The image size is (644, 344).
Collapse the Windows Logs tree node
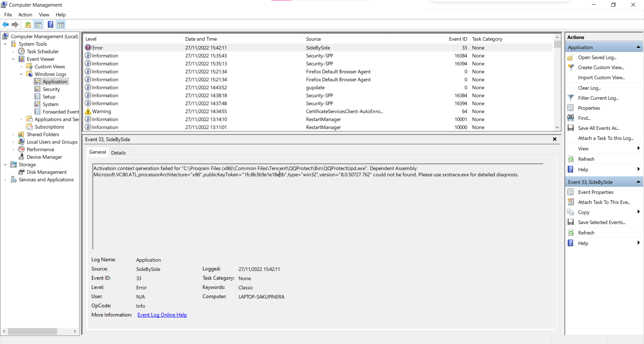(x=21, y=74)
